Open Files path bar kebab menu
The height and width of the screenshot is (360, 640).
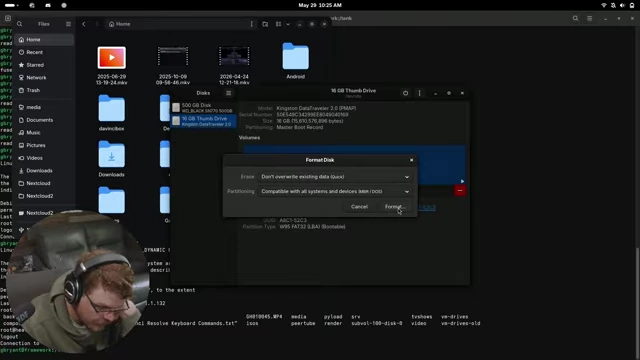(251, 24)
